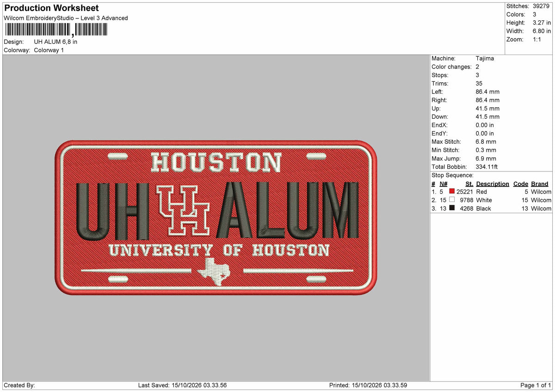
Task: Click the 'Production Worksheet' title
Action: coord(51,8)
